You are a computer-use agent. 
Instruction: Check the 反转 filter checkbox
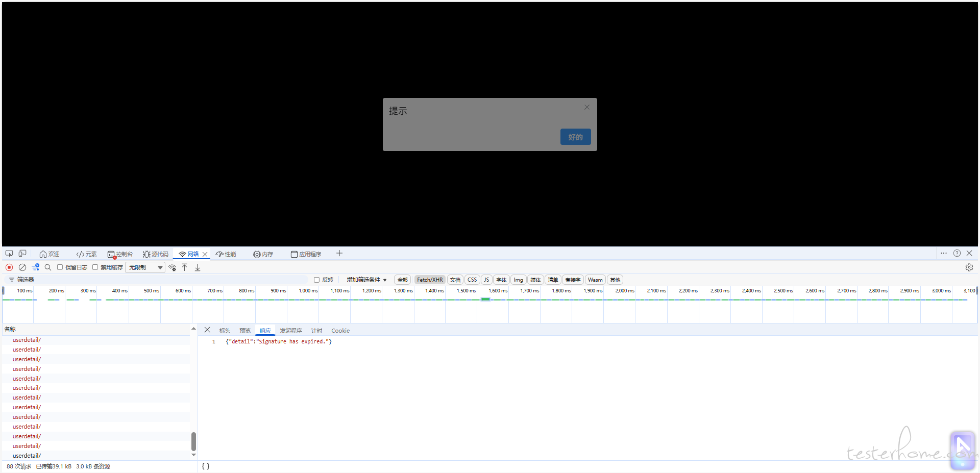point(316,280)
